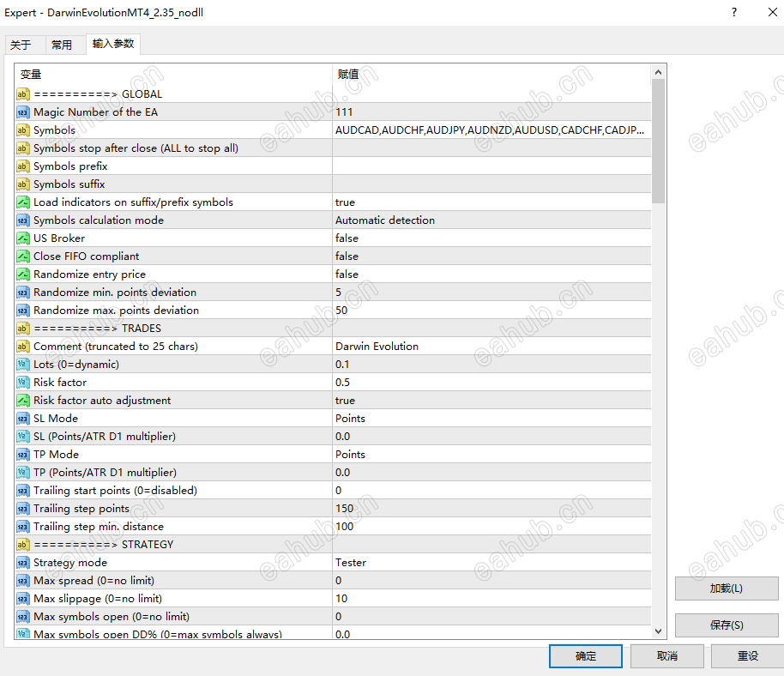This screenshot has height=676, width=784.
Task: Select the 'Max symbols open (0=no limit)' row
Action: click(x=333, y=617)
